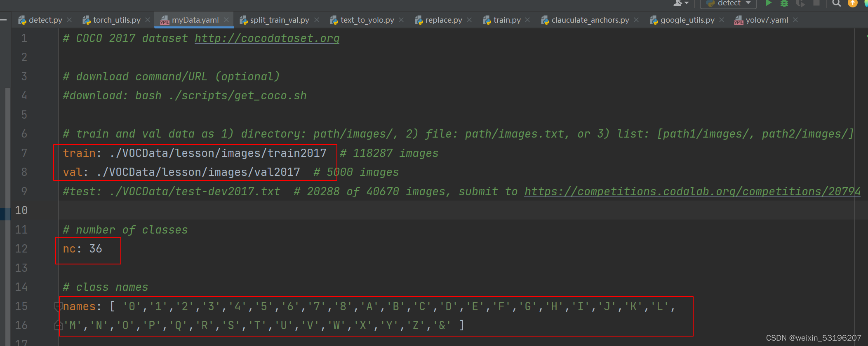Close the clauculate_anchors.py tab

[636, 20]
